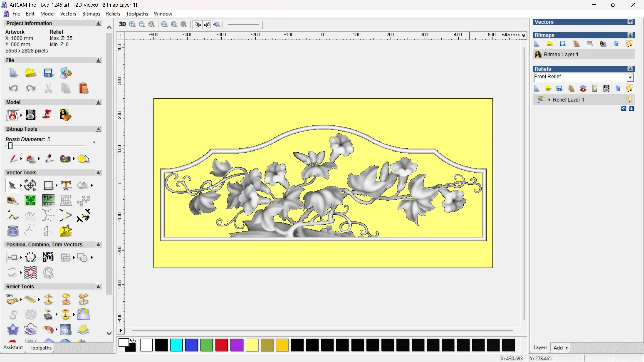Expand the Vectors panel
The width and height of the screenshot is (644, 362).
click(630, 22)
